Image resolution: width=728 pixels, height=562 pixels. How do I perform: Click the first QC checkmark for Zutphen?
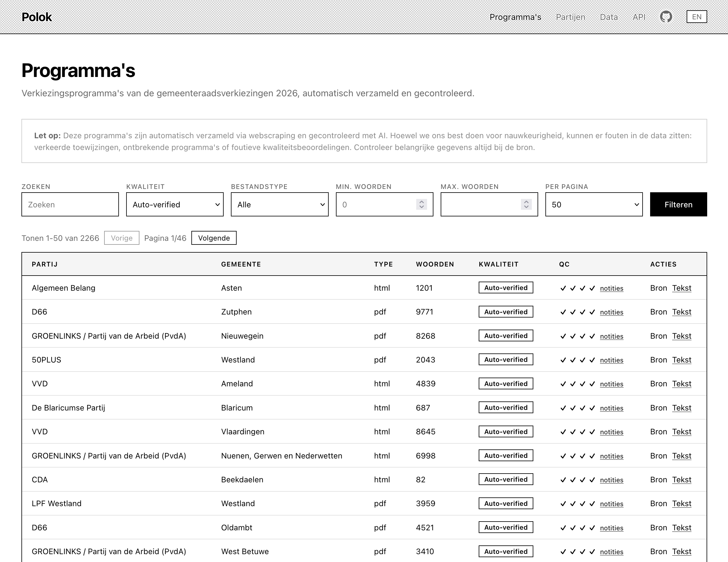point(563,312)
